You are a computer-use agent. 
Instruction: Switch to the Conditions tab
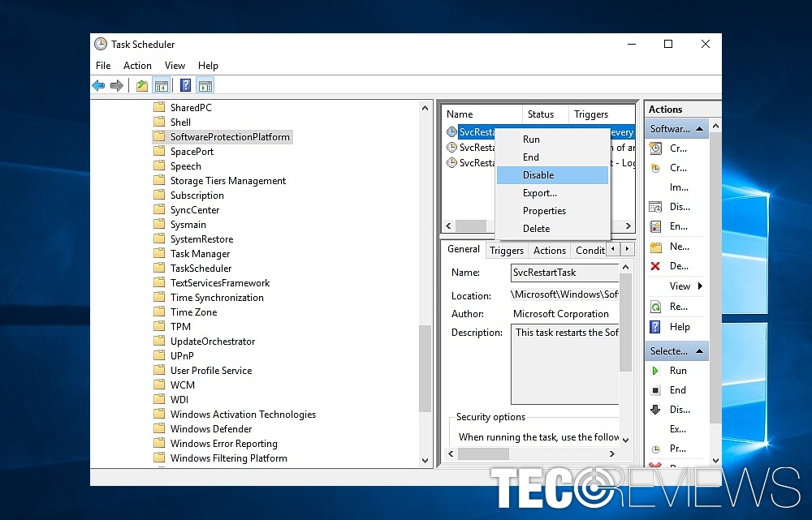point(590,251)
